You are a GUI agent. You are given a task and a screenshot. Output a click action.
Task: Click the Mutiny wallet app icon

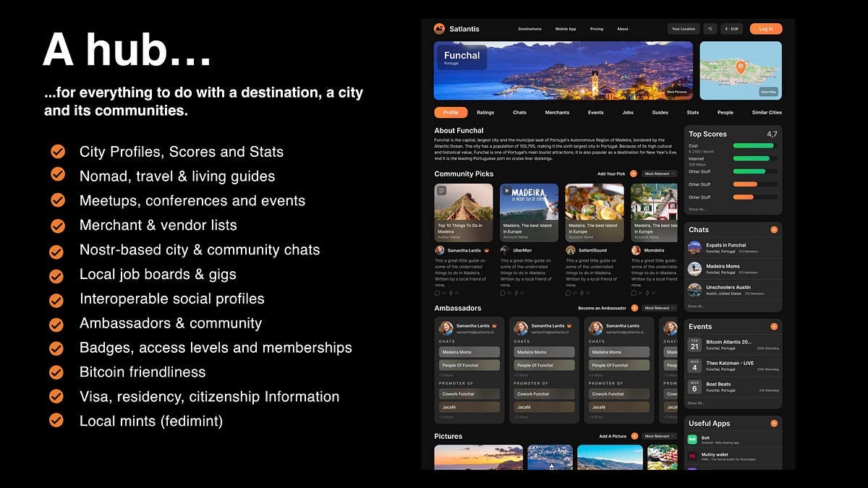693,456
